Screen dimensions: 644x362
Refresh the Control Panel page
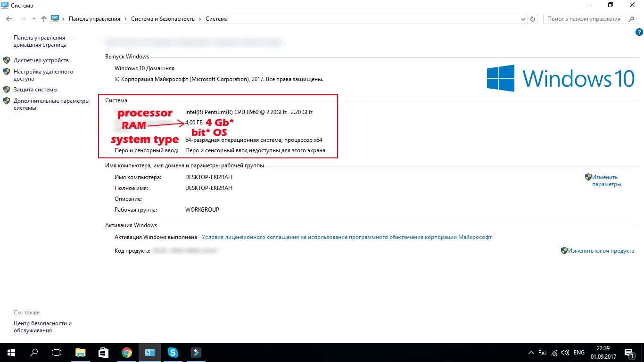tap(533, 19)
